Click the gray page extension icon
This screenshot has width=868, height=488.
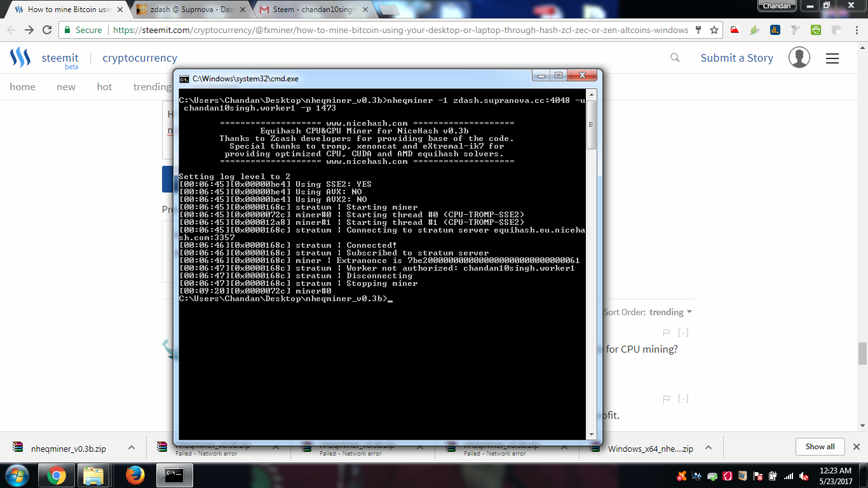[836, 30]
